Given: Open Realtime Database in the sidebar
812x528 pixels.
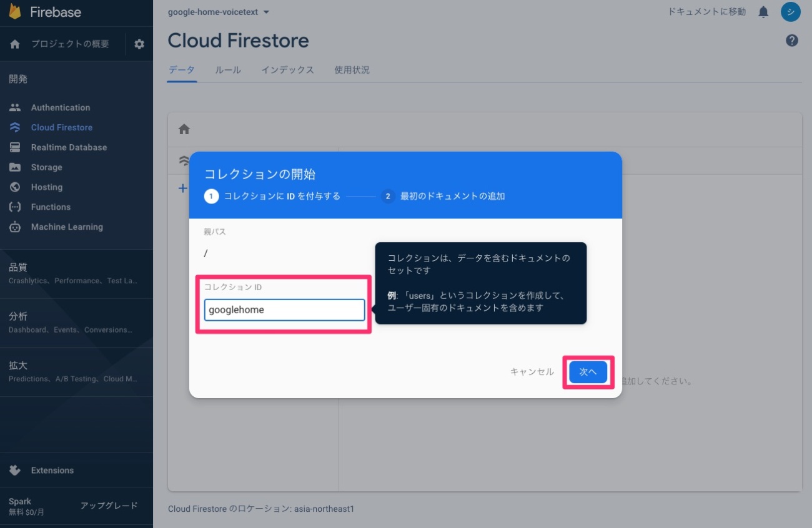Looking at the screenshot, I should click(69, 147).
